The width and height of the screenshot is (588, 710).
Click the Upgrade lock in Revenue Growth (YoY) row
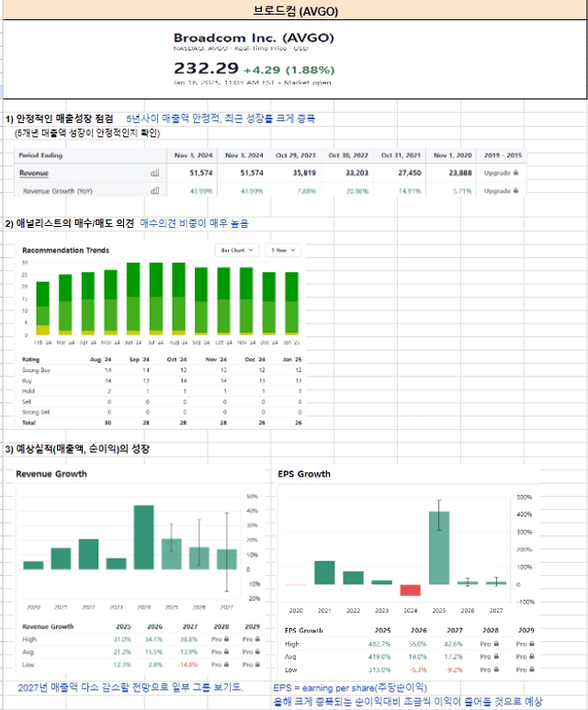pyautogui.click(x=501, y=191)
